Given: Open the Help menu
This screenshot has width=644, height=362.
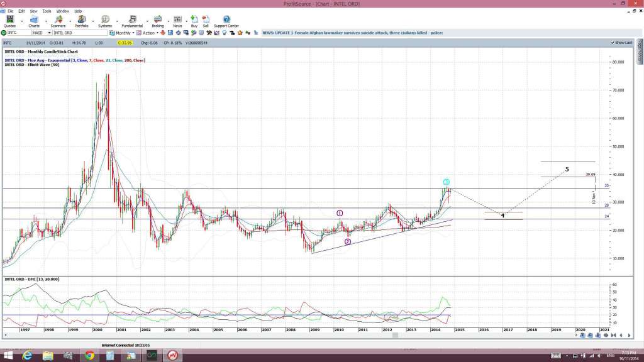Looking at the screenshot, I should click(78, 11).
